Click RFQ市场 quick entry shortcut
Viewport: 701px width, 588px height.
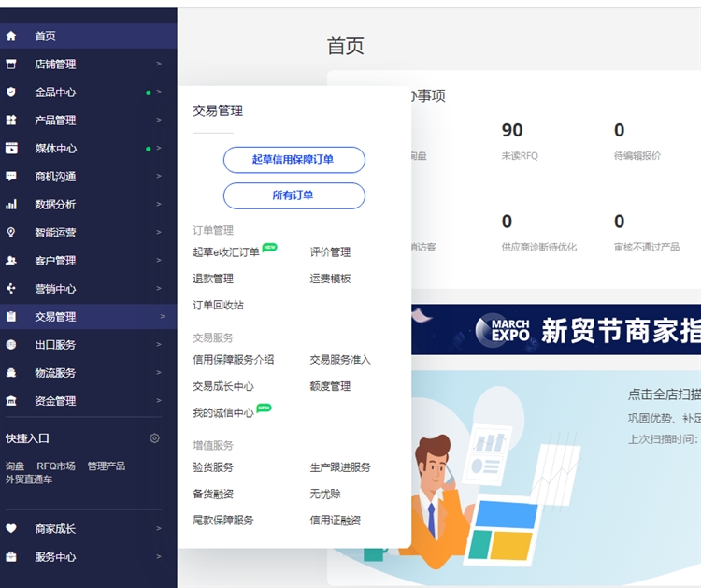tap(56, 466)
